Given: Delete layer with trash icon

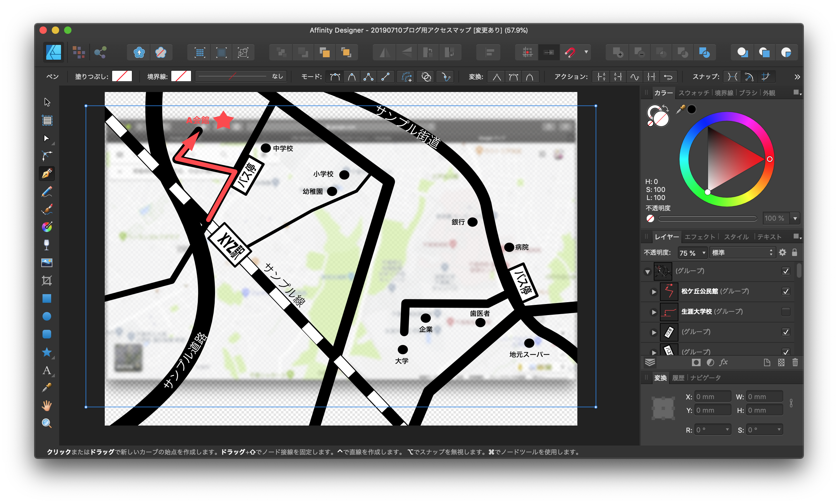Looking at the screenshot, I should pos(795,362).
